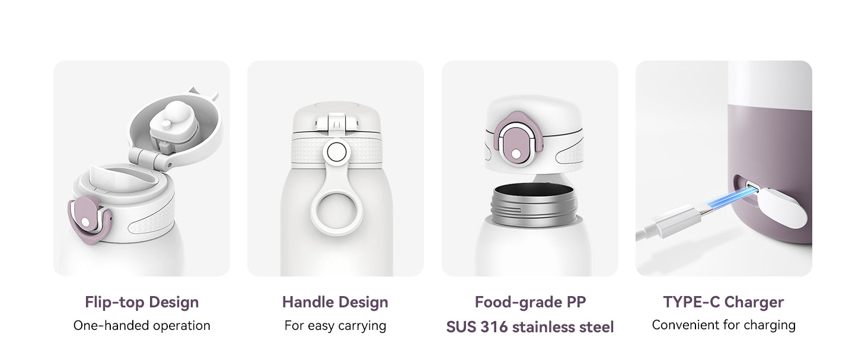This screenshot has height=356, width=868.
Task: Click the Handle Design heading
Action: point(336,302)
